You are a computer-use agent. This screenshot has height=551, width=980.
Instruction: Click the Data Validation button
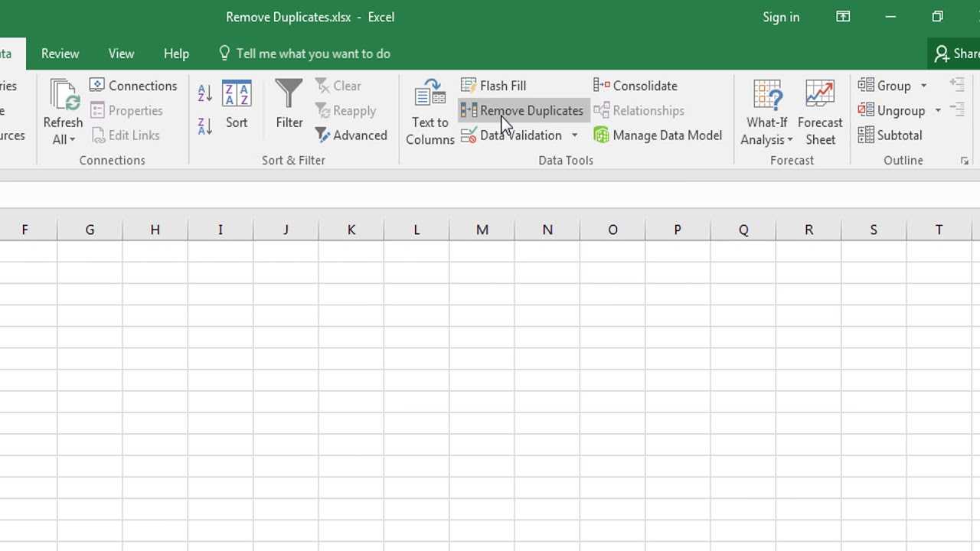coord(512,135)
